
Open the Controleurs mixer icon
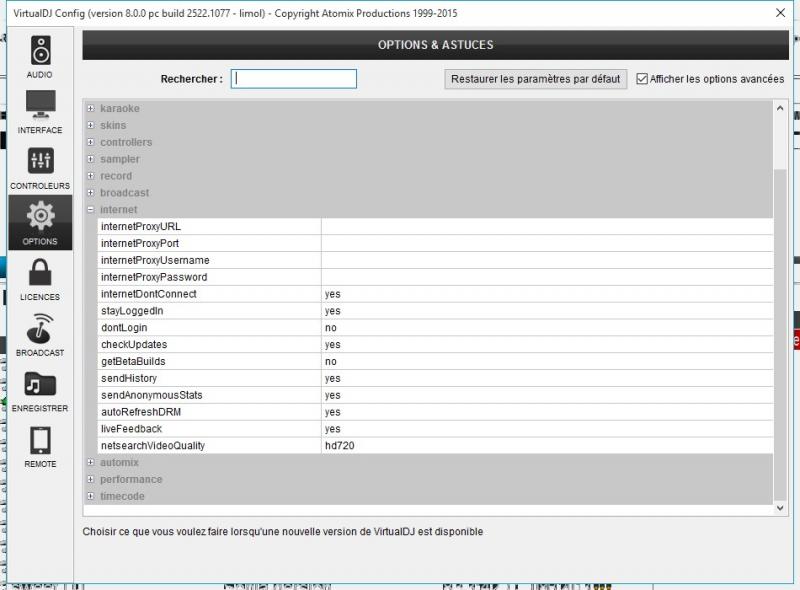(x=40, y=160)
